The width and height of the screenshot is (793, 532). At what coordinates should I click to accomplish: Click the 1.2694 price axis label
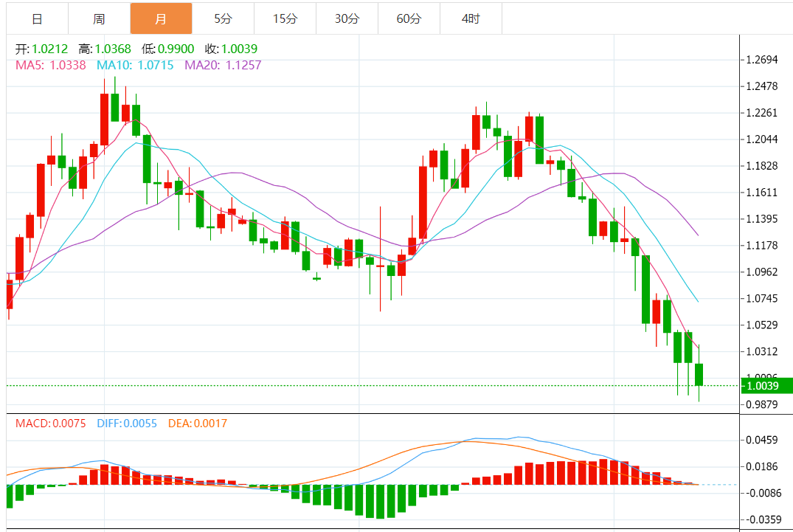tap(762, 60)
